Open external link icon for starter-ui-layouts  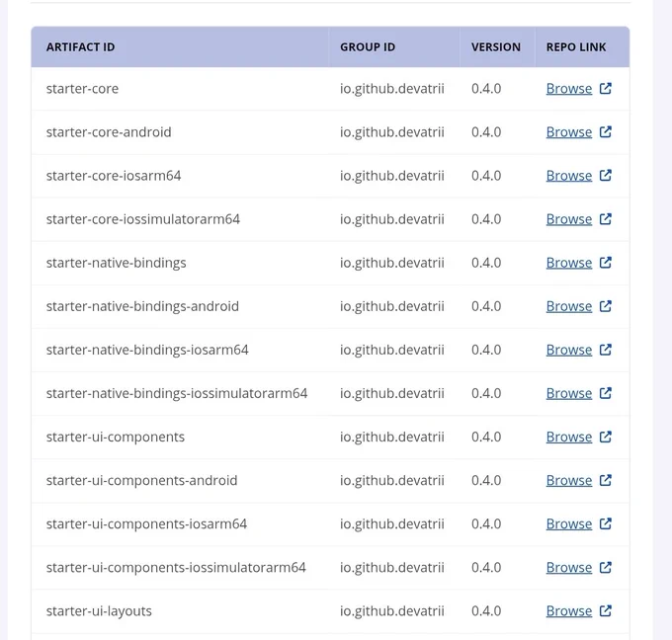pyautogui.click(x=605, y=610)
